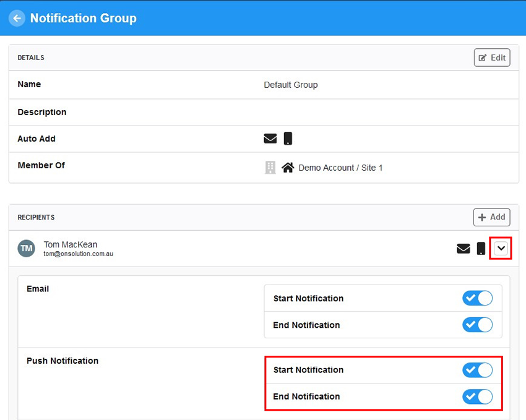Click Tom MacKean's email envelope icon
526x420 pixels.
point(463,249)
